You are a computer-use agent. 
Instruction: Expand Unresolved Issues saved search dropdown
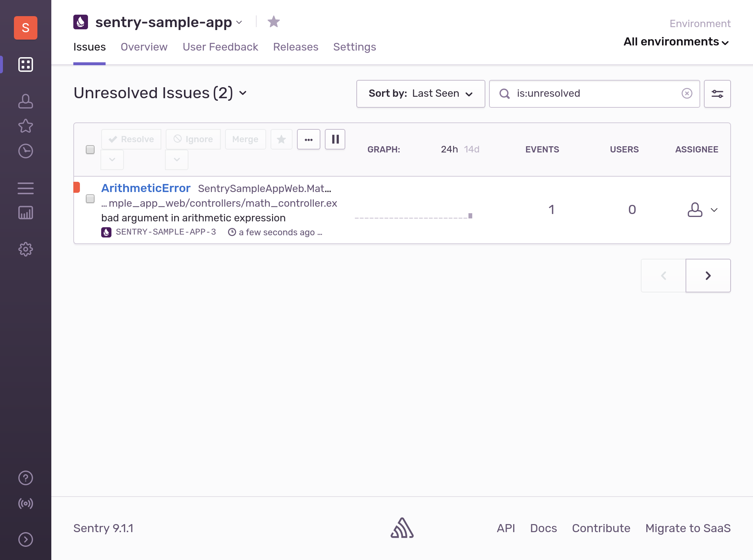point(243,93)
